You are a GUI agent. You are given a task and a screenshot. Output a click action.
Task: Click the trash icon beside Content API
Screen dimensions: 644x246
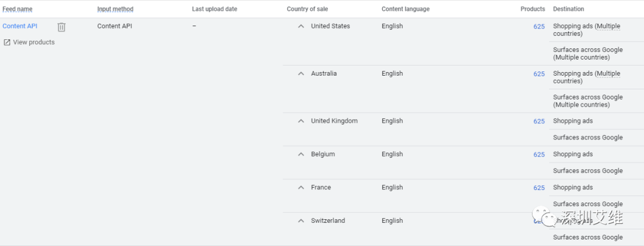click(x=61, y=27)
